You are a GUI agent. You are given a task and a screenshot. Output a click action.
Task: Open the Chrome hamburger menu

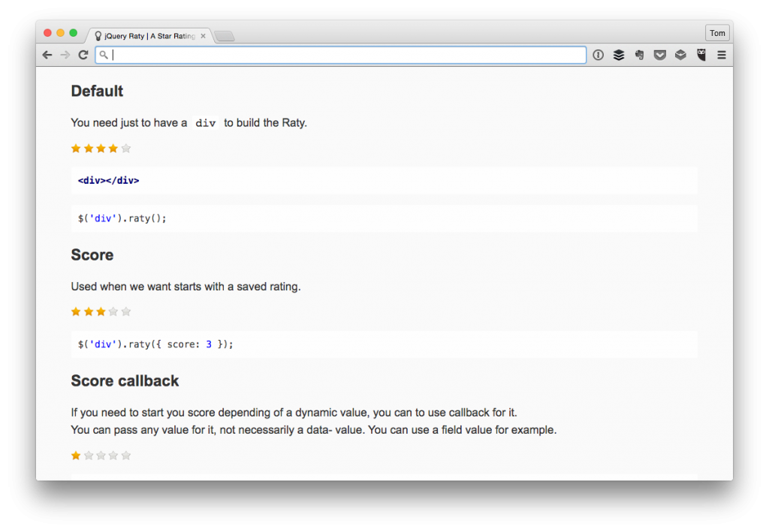tap(722, 55)
